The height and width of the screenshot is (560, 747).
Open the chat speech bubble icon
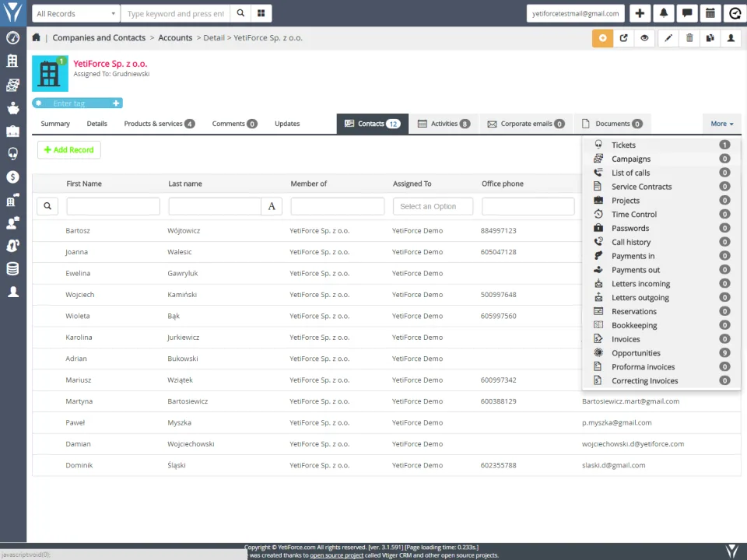tap(686, 13)
